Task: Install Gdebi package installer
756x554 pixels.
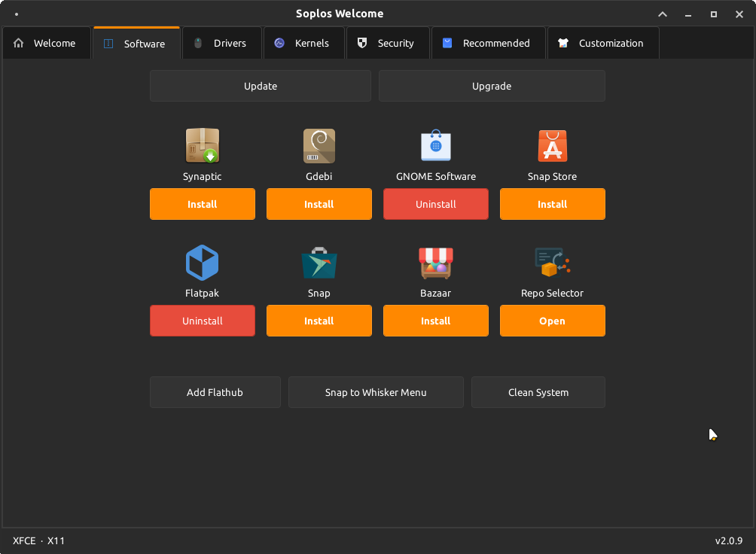Action: tap(319, 204)
